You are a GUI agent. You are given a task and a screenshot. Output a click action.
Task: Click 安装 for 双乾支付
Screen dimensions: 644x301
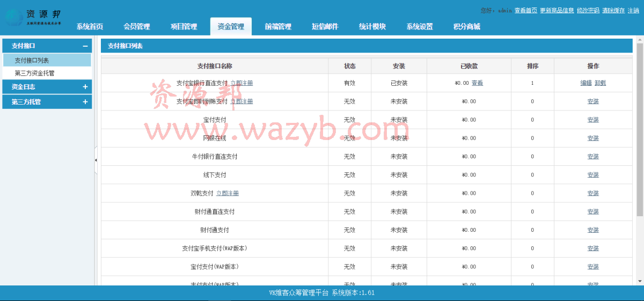(593, 193)
